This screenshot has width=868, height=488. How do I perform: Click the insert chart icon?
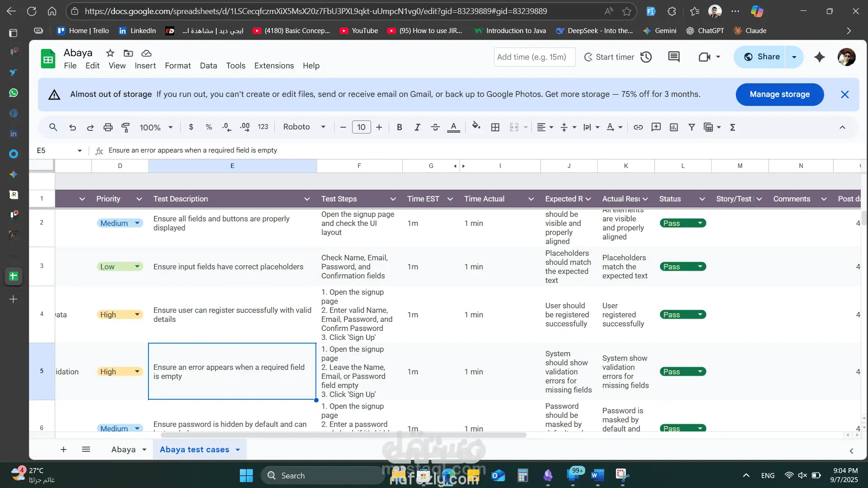coord(673,127)
